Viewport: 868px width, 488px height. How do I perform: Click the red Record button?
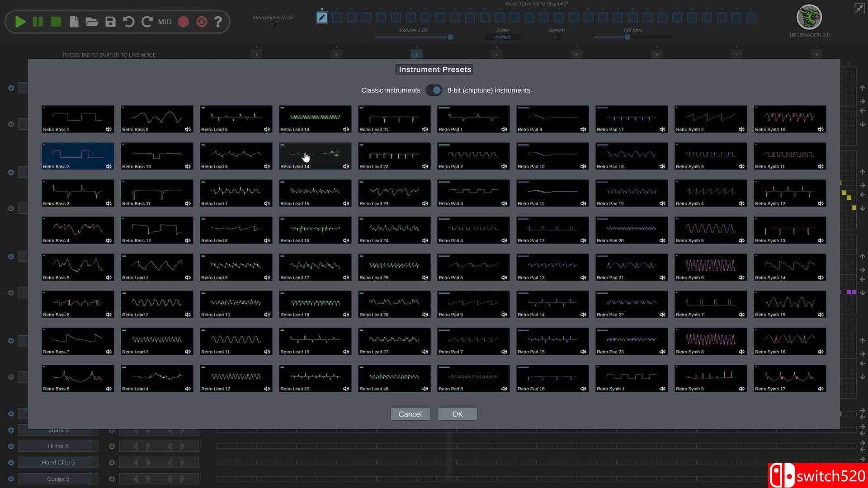[x=183, y=22]
